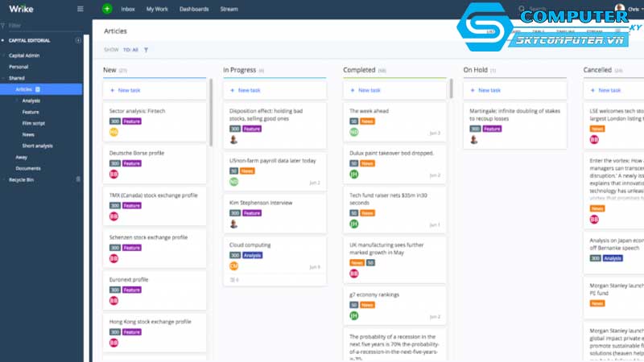Add New task in In Progress column

tap(249, 90)
